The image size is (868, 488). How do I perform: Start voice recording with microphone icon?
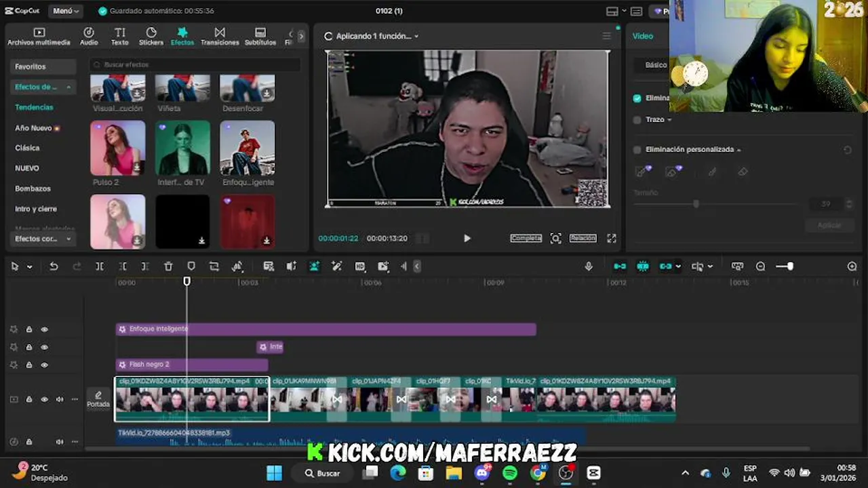click(x=589, y=266)
